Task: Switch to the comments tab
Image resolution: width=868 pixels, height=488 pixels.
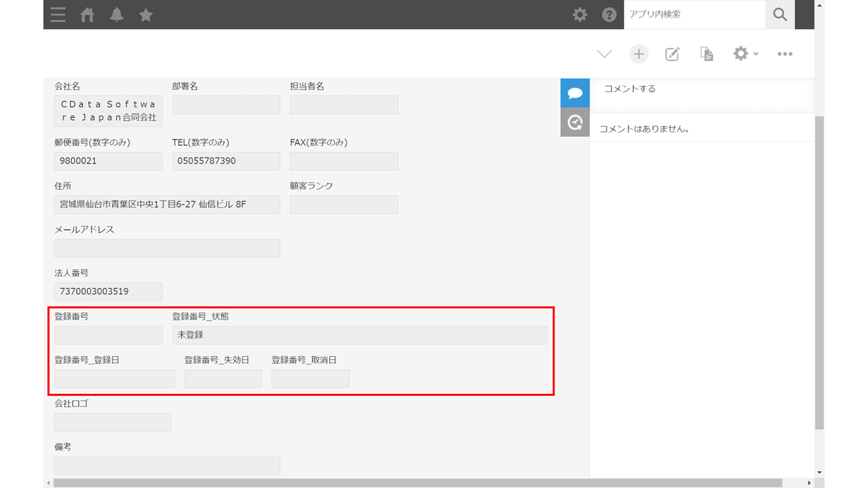Action: tap(575, 93)
